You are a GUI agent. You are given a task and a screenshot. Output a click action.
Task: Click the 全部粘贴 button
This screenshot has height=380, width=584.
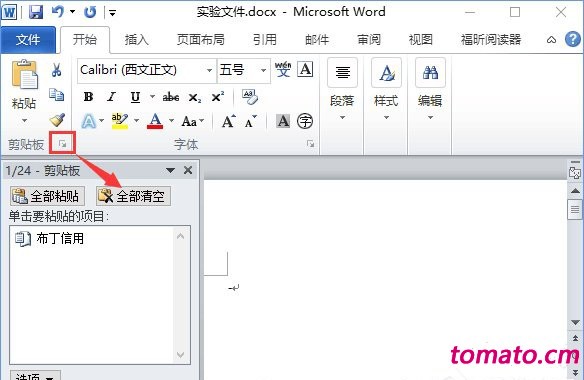[47, 196]
